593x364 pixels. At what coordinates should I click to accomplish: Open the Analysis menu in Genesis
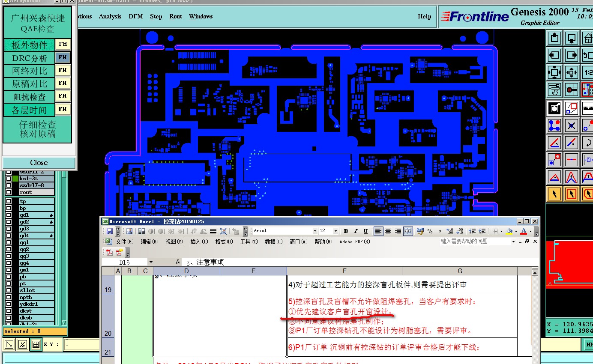click(110, 16)
